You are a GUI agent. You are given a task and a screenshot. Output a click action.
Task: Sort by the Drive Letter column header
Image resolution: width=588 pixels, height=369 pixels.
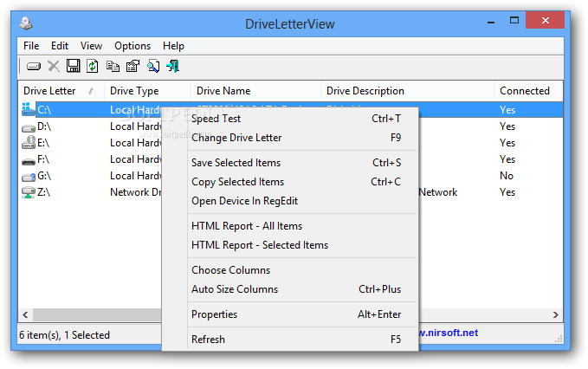pyautogui.click(x=61, y=91)
